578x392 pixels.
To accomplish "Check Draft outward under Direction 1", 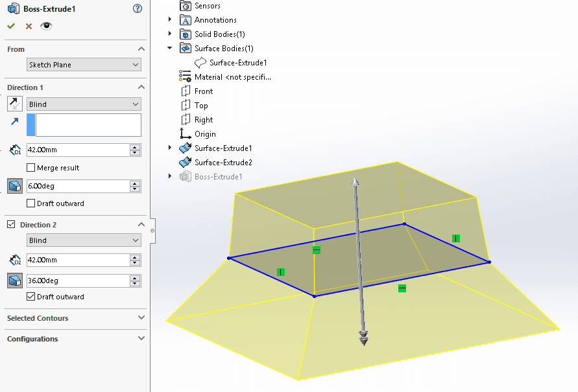I will (x=31, y=203).
